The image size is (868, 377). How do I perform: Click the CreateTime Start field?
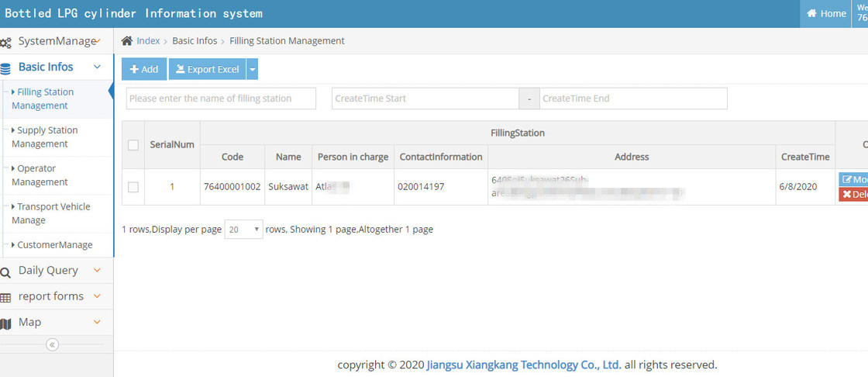click(425, 99)
